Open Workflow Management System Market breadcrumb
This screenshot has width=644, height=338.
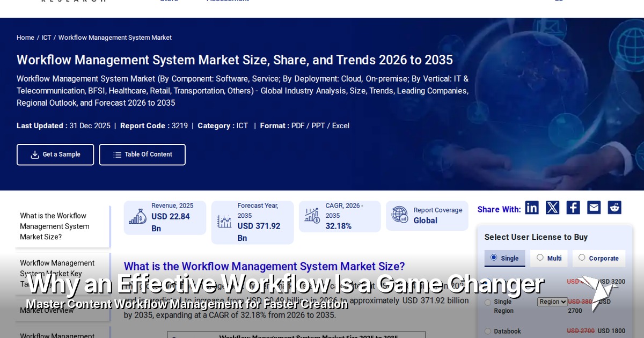115,38
